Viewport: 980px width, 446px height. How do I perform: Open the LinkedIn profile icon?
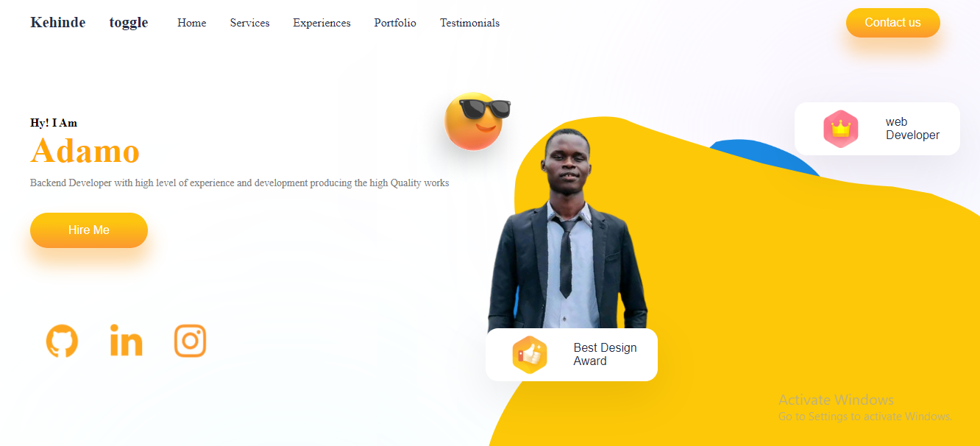(126, 341)
